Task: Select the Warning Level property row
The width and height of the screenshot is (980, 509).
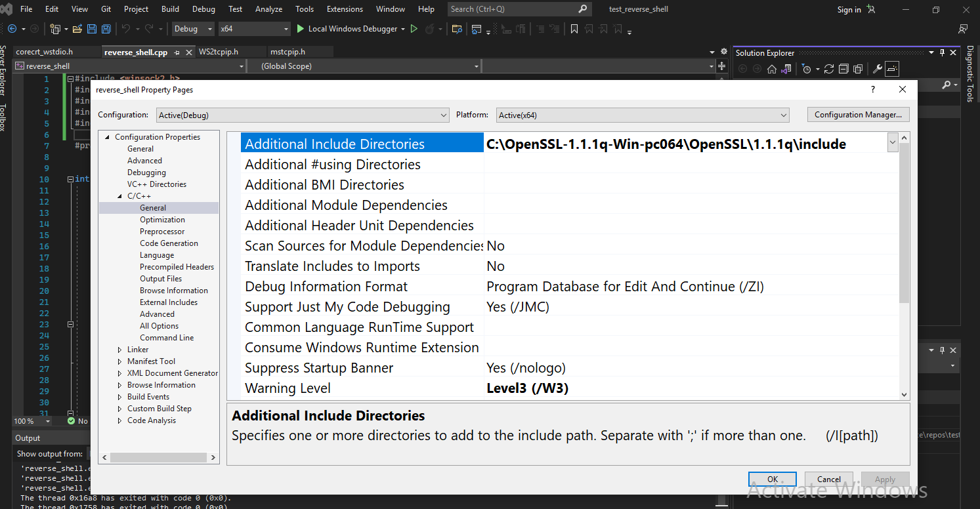Action: (x=570, y=388)
